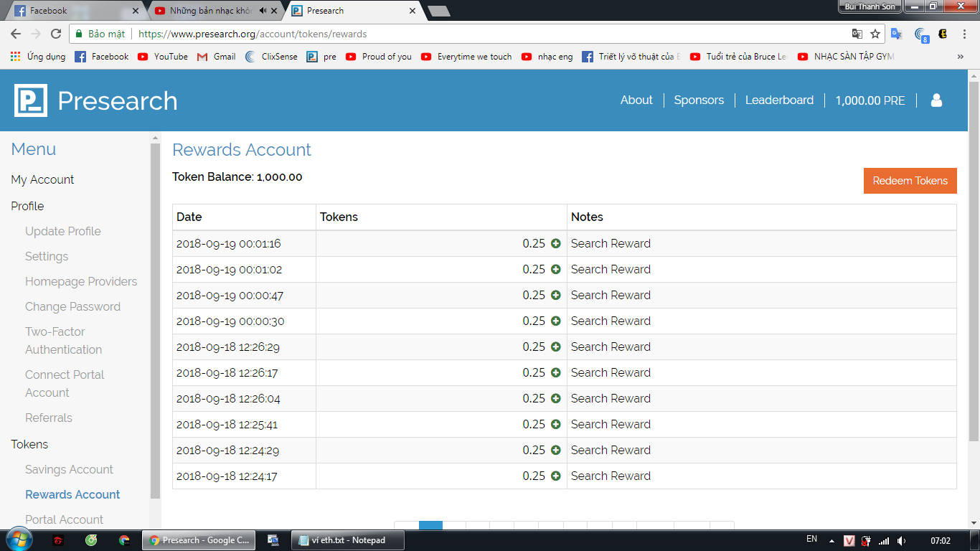Open Chrome's three-dot menu

coord(965,34)
